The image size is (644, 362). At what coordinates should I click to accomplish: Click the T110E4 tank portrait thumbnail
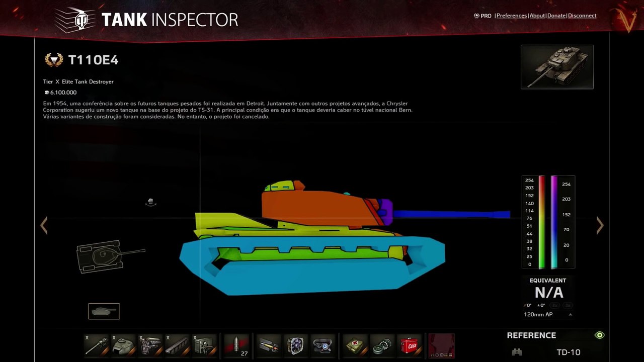coord(557,67)
